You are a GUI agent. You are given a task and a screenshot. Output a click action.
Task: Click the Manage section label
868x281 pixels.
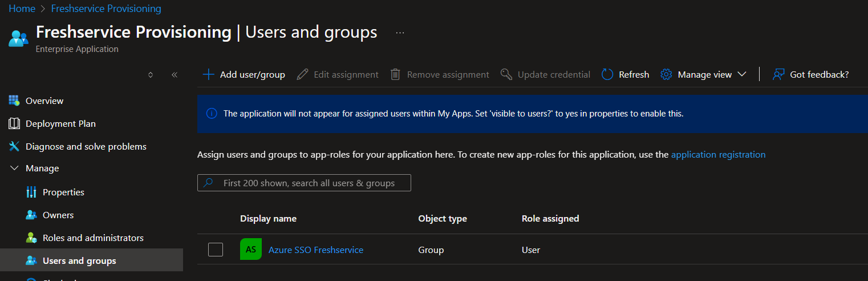(42, 168)
